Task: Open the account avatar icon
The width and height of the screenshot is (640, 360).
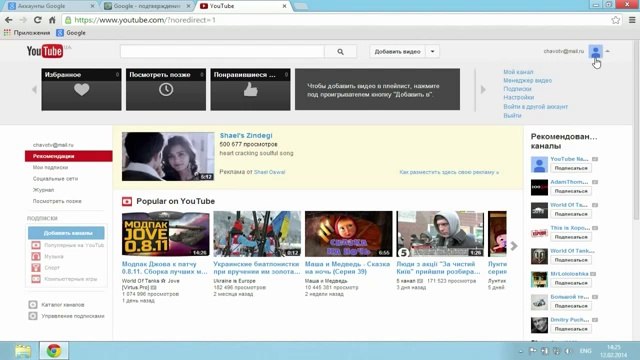Action: 596,52
